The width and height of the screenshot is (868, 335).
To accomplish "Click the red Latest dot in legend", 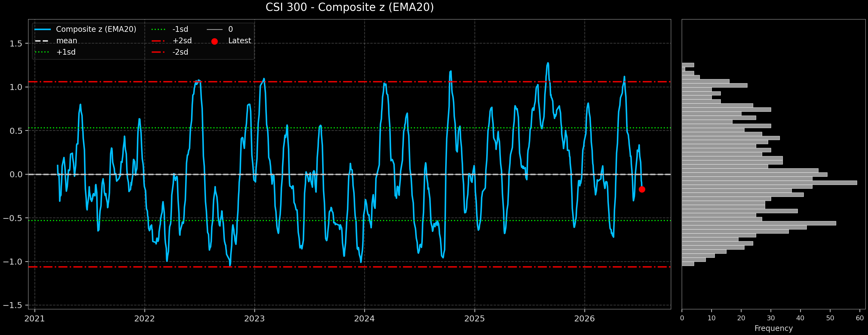I will (214, 41).
